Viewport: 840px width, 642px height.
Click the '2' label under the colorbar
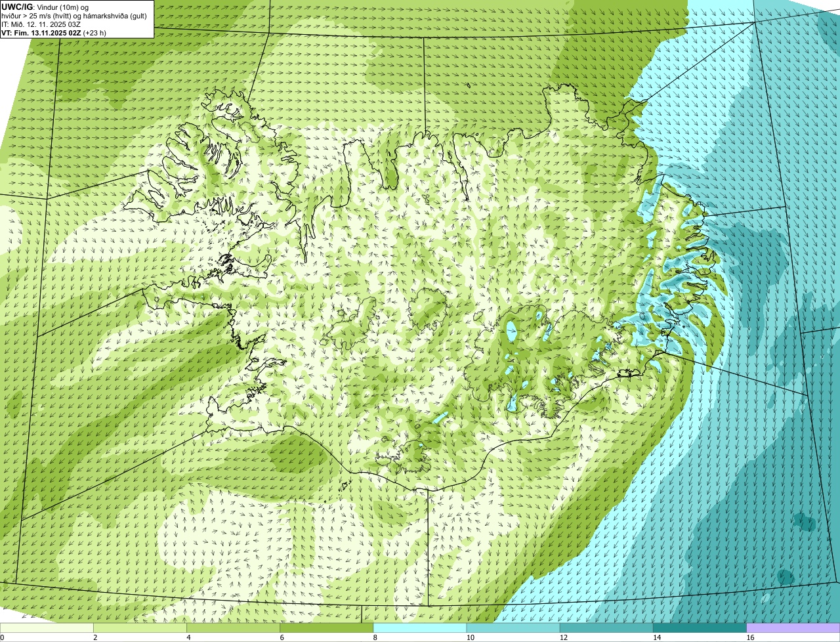[95, 637]
